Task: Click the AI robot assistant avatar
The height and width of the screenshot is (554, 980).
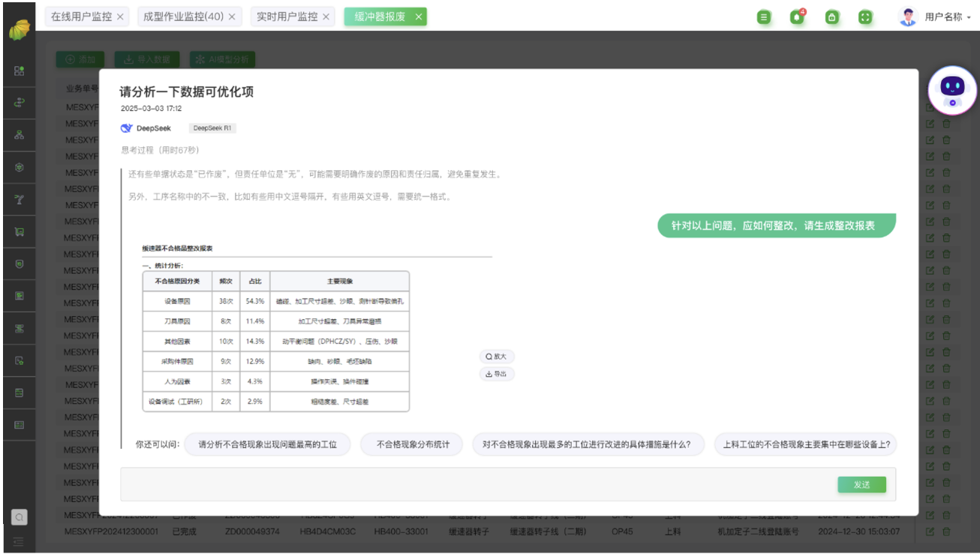Action: click(952, 90)
